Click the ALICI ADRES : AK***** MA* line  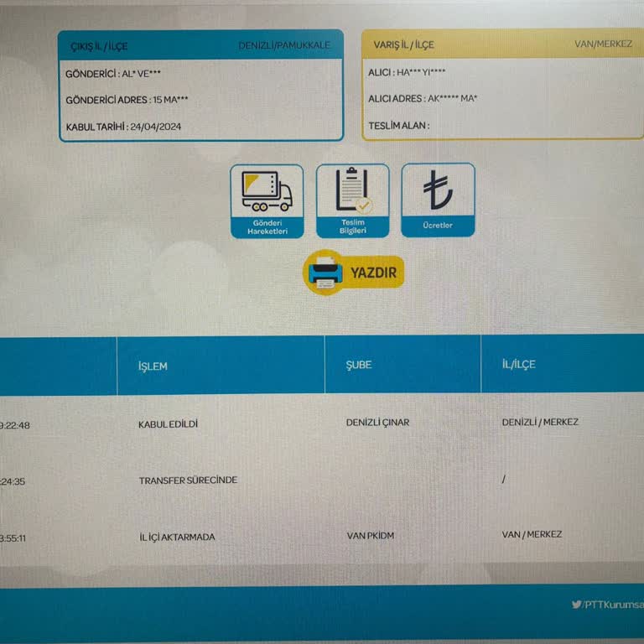pos(423,99)
